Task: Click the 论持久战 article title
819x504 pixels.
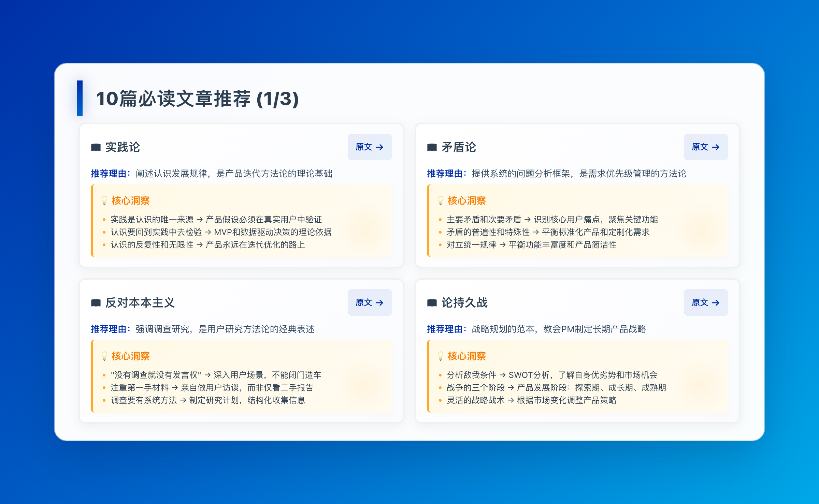Action: click(464, 303)
